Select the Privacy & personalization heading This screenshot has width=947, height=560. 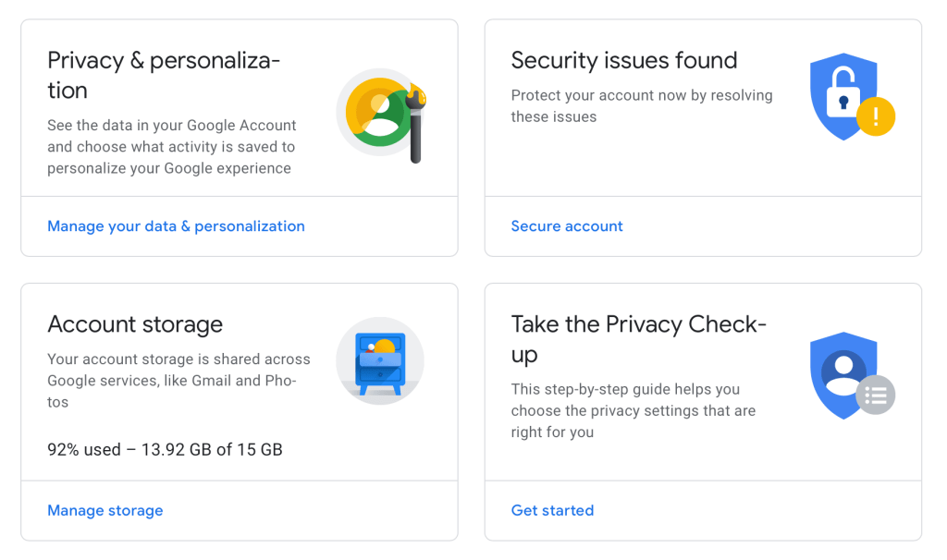click(x=164, y=76)
